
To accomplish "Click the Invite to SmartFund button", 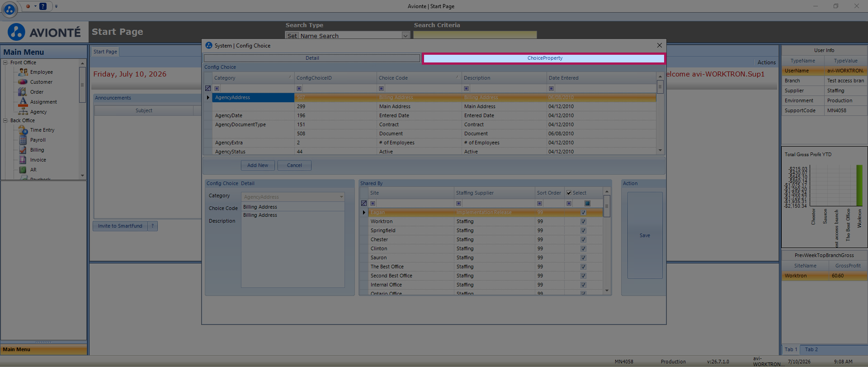I will point(120,226).
